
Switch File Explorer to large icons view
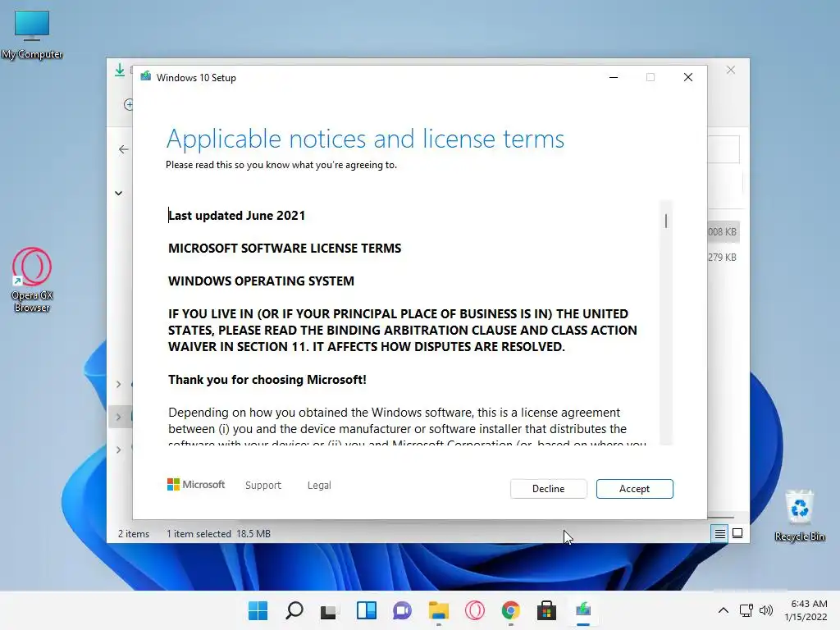pos(737,533)
